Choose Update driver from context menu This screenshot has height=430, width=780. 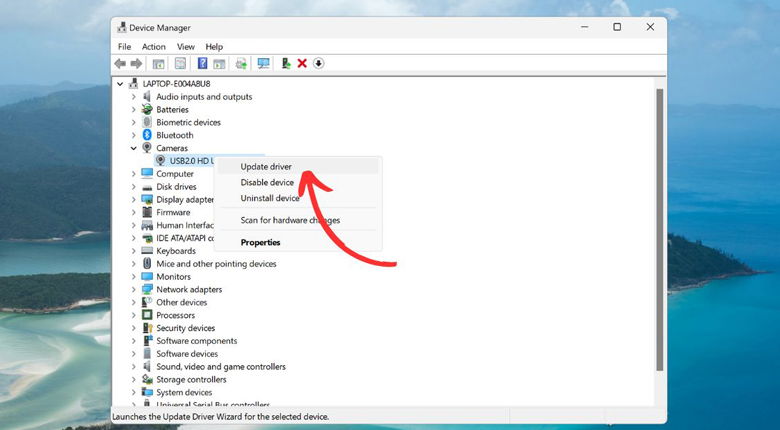click(266, 166)
